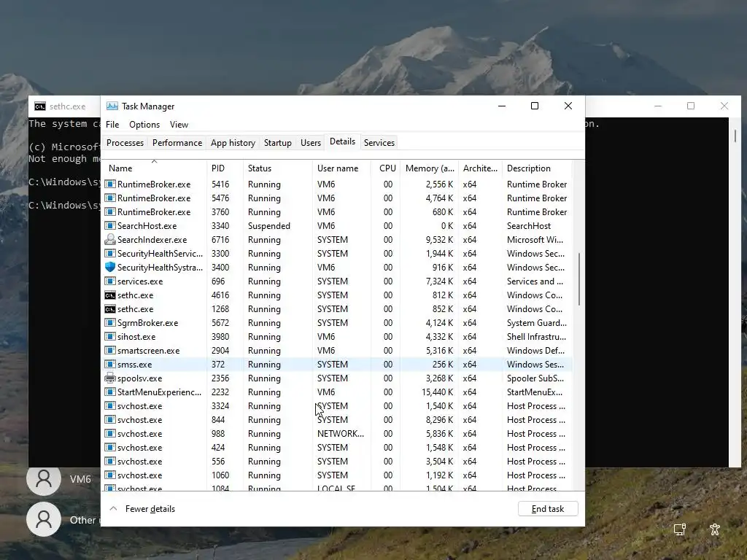Click the VM6 user avatar on lock screen
This screenshot has width=747, height=560.
(x=44, y=480)
